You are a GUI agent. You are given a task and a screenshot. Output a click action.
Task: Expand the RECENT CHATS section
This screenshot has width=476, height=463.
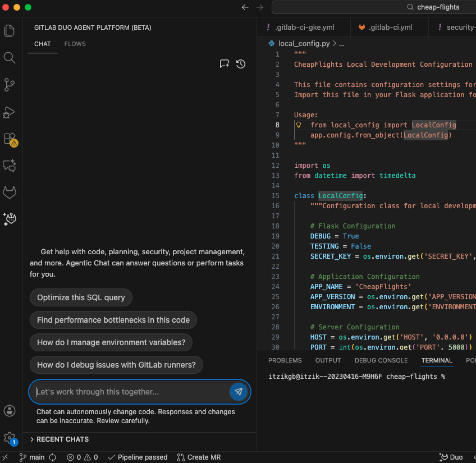pos(62,439)
